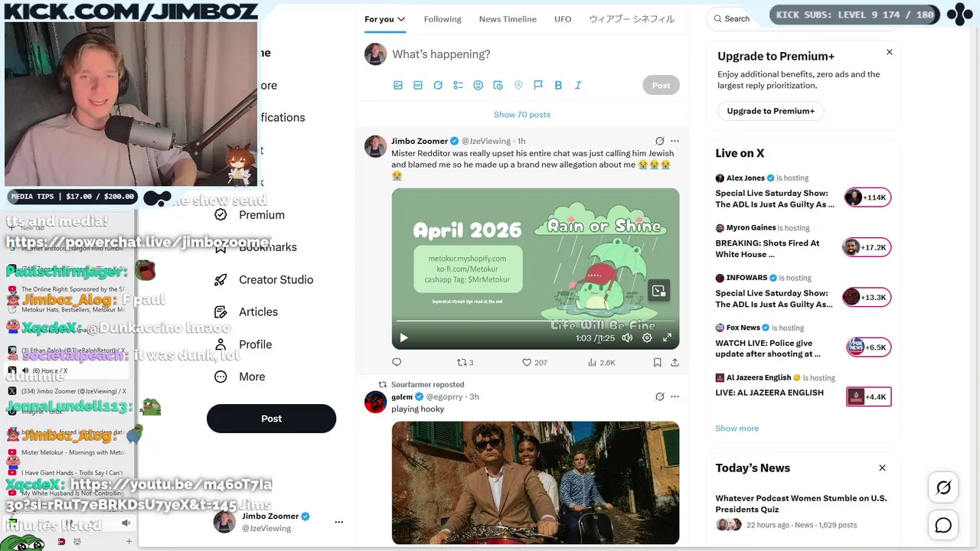Share Jimbo Zoomer's post

(x=675, y=362)
